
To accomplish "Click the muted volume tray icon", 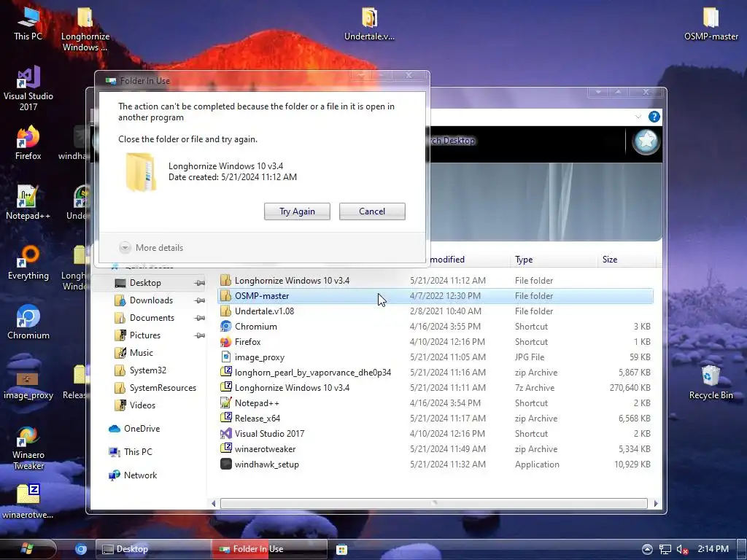I will coord(682,550).
